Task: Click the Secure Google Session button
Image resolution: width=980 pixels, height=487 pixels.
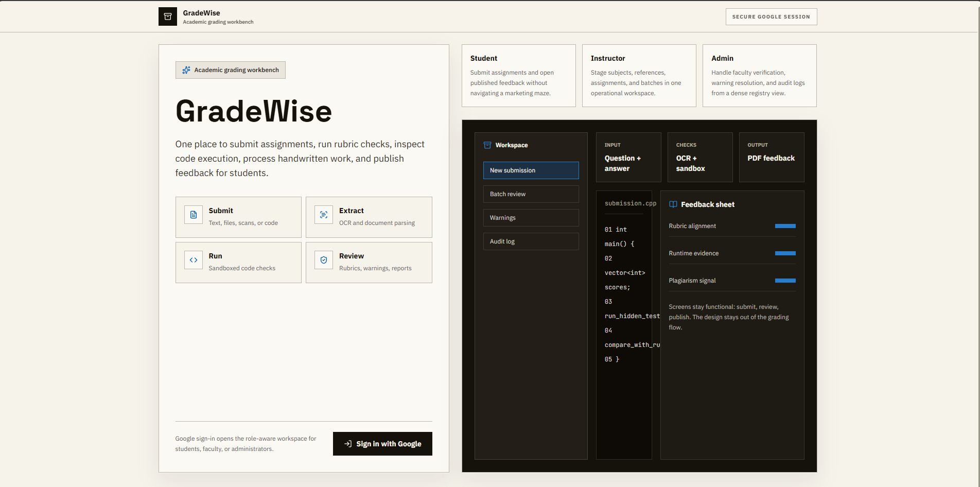Action: click(771, 16)
